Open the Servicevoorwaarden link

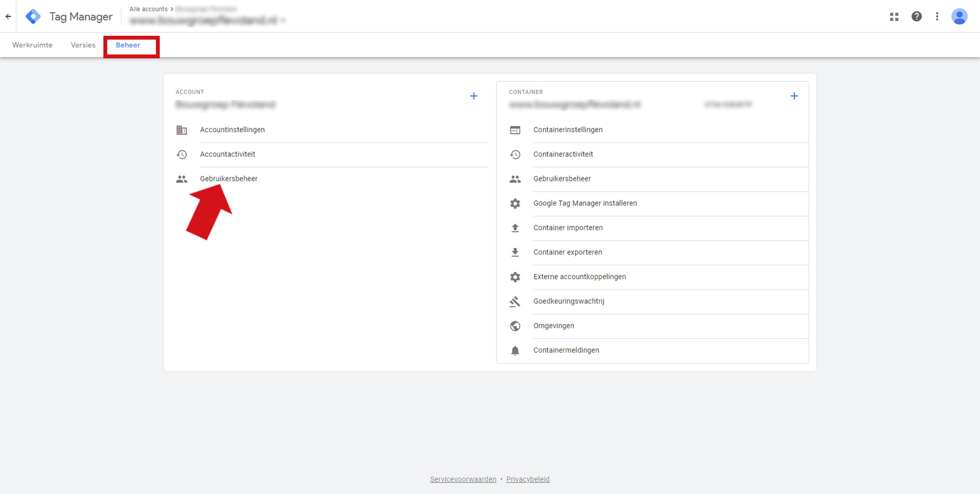[463, 479]
